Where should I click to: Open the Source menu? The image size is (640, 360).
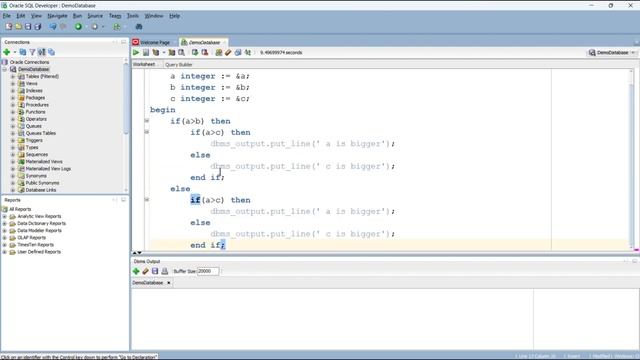tap(95, 16)
